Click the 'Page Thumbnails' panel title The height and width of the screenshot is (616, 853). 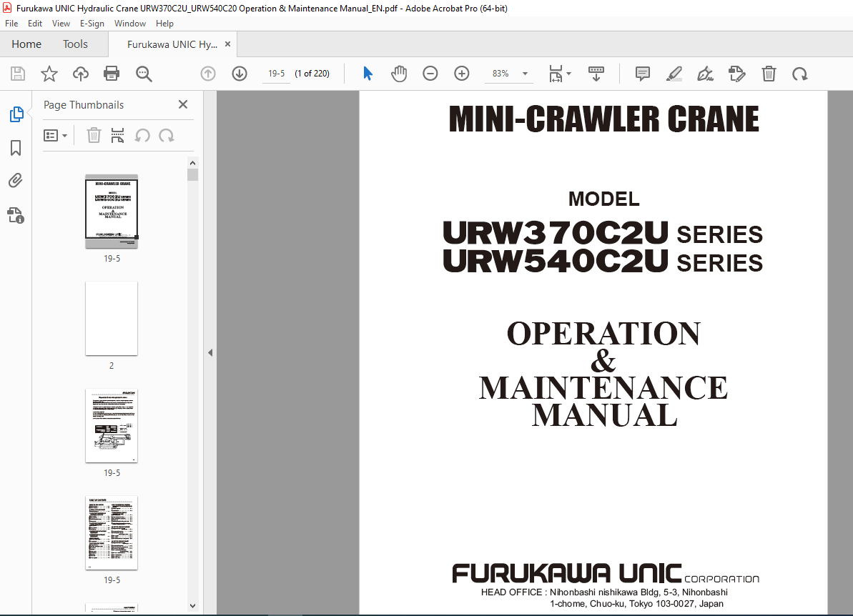coord(84,105)
